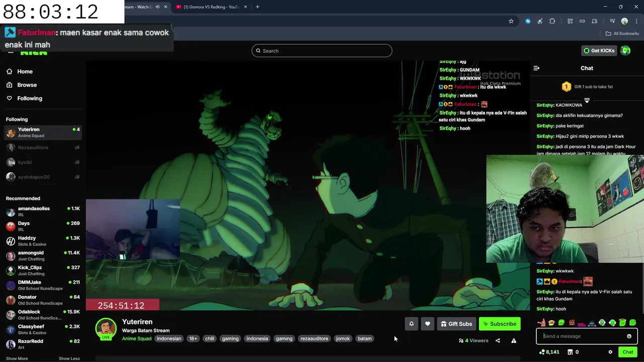Select the batam tag
The height and width of the screenshot is (362, 644).
[x=365, y=338]
